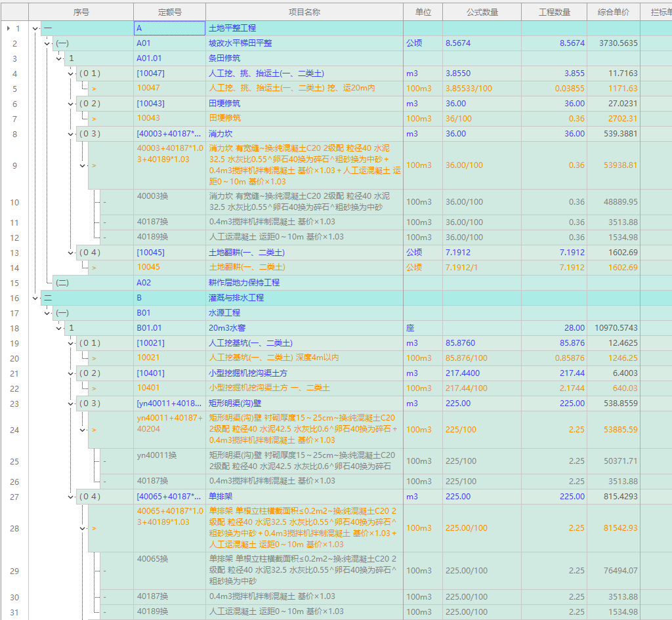Click the 综合单价 column header
672x620 pixels.
(614, 12)
